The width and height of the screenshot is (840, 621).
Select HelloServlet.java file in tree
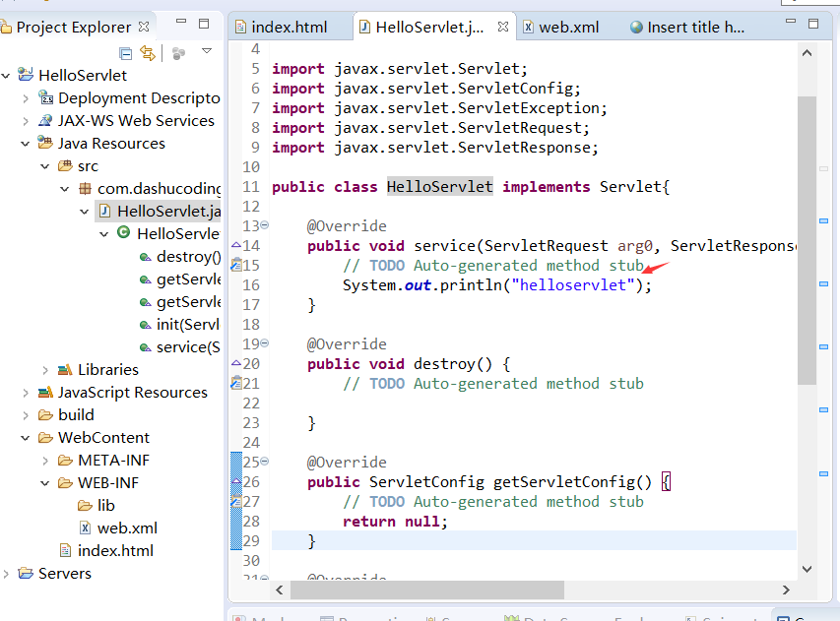(159, 212)
